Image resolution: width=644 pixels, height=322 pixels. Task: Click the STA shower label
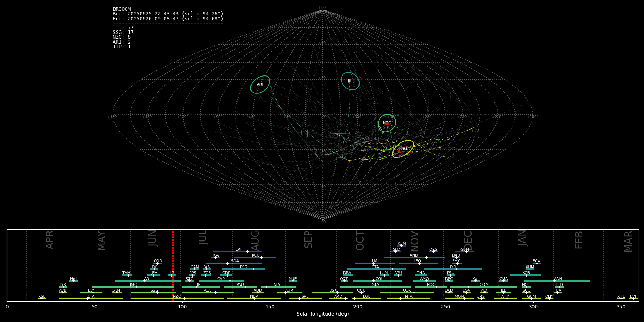tap(375, 285)
